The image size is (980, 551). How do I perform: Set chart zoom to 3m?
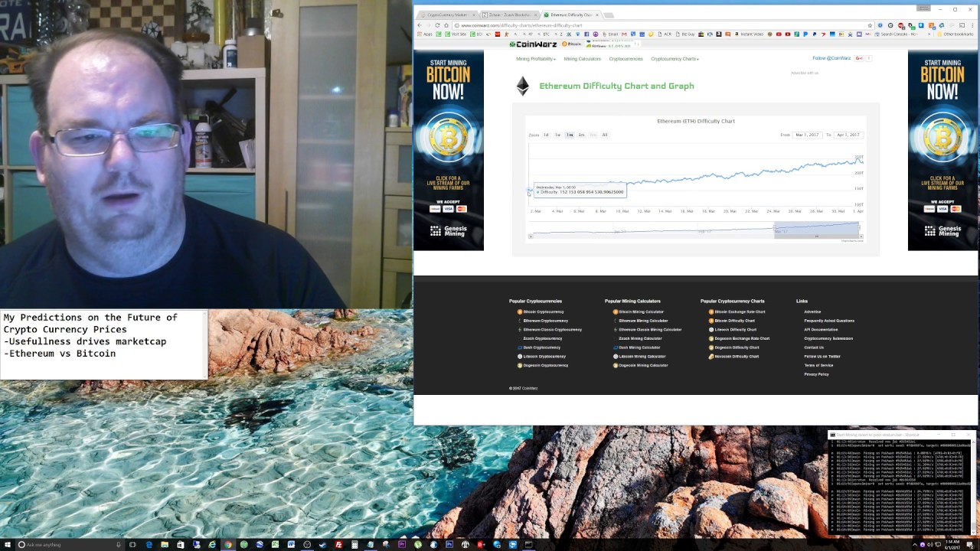(581, 135)
